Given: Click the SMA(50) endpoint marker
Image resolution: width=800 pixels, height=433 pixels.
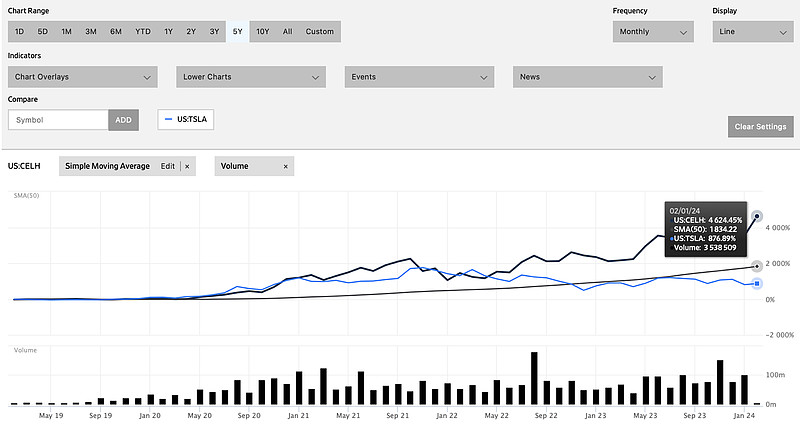Looking at the screenshot, I should click(x=757, y=265).
